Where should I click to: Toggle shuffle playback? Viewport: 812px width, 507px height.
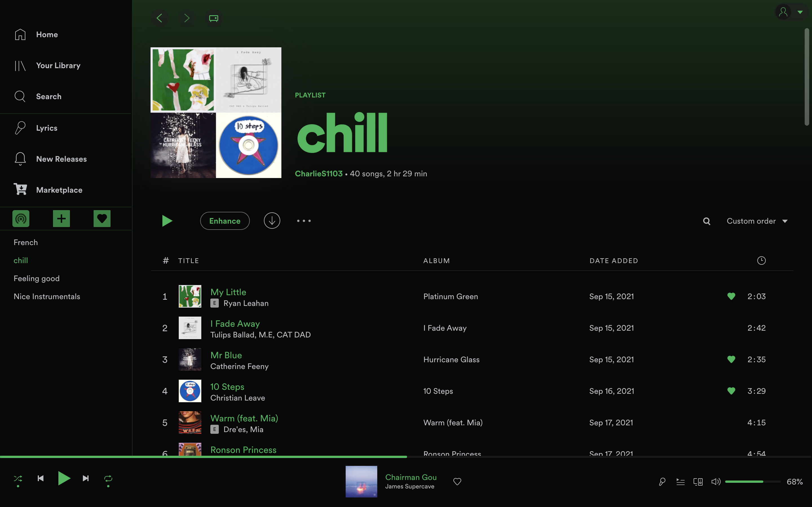pos(18,479)
